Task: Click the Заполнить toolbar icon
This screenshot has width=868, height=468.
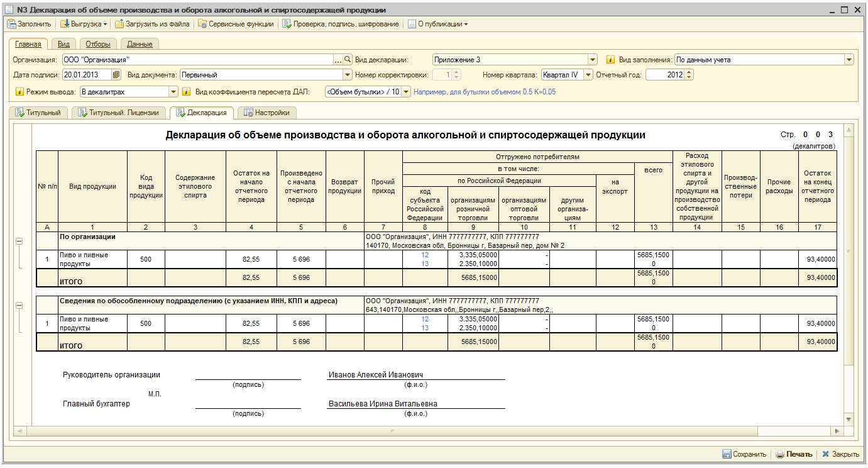Action: coord(11,24)
